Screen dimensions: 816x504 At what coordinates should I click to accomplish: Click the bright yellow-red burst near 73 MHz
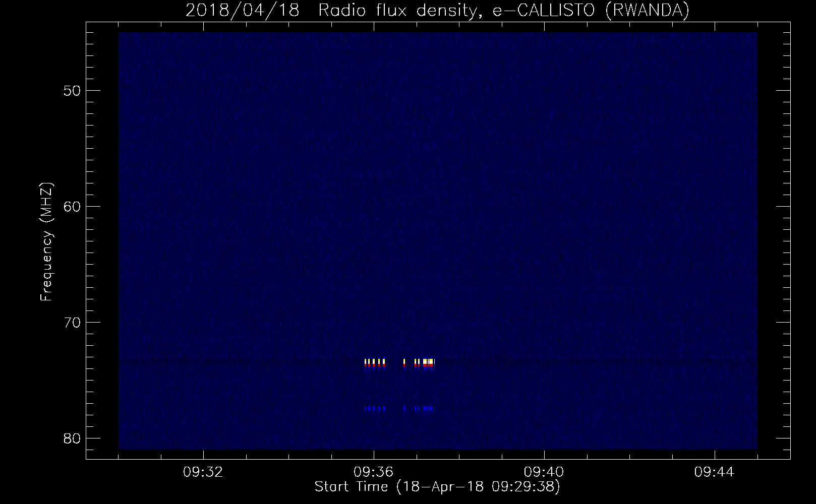[399, 363]
